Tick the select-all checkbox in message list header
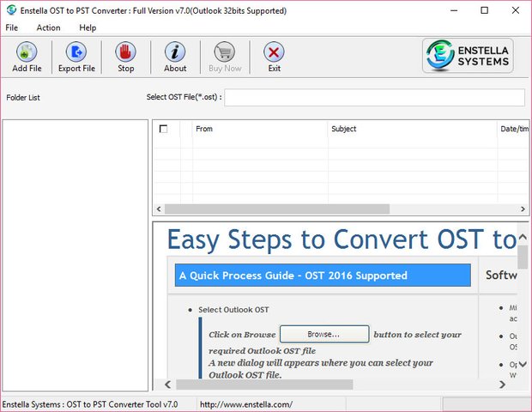Viewport: 532px width, 412px height. (163, 129)
